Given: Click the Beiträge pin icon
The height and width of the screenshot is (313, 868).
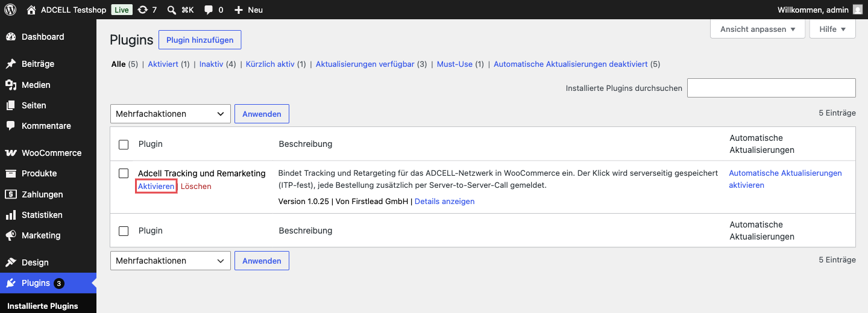Looking at the screenshot, I should click(11, 64).
